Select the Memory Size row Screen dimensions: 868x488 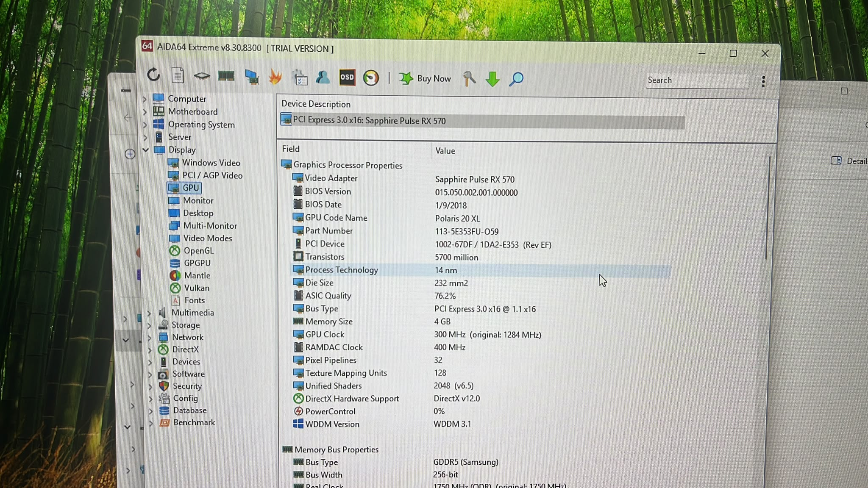point(481,322)
